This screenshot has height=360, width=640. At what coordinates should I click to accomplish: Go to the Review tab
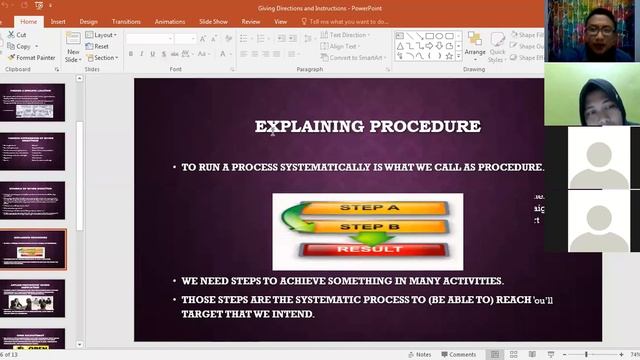pos(251,22)
